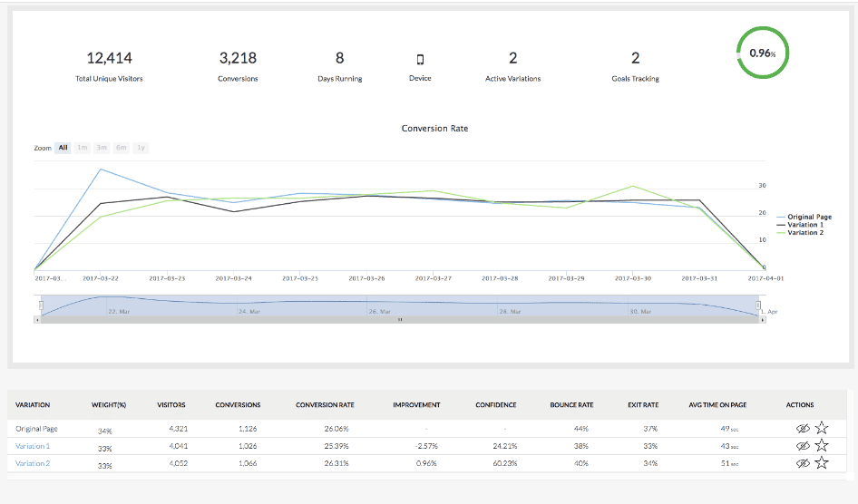Viewport: 858px width, 504px height.
Task: Click the mobile device icon
Action: coord(420,59)
